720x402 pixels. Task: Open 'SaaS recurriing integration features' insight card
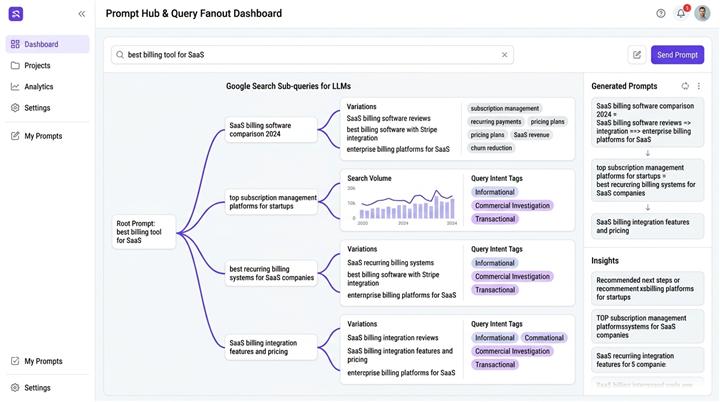647,360
